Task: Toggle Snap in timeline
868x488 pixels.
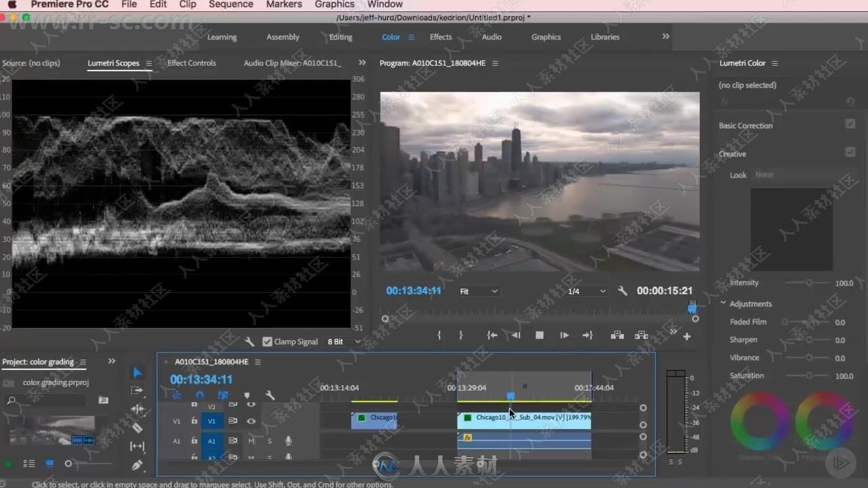Action: (x=199, y=395)
